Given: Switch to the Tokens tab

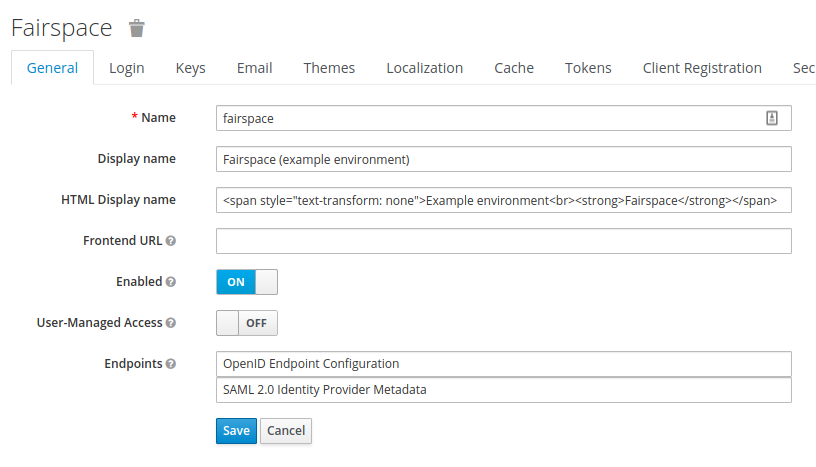Looking at the screenshot, I should pos(588,68).
